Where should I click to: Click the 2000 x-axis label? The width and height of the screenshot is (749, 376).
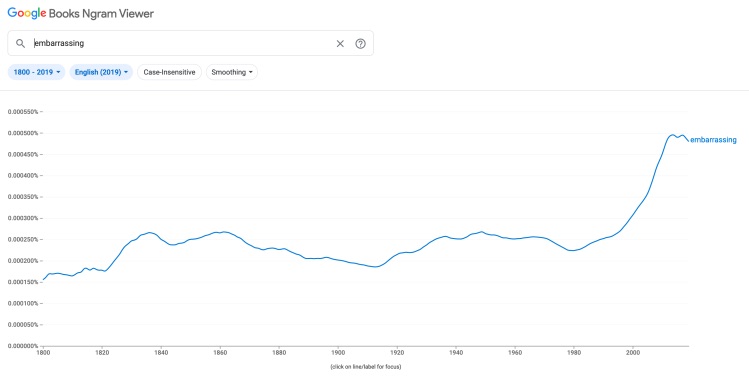pos(633,353)
